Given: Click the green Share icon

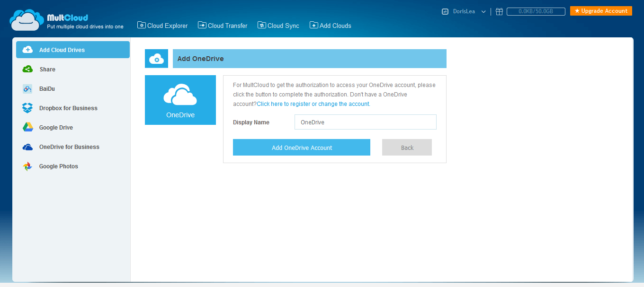Looking at the screenshot, I should [27, 69].
